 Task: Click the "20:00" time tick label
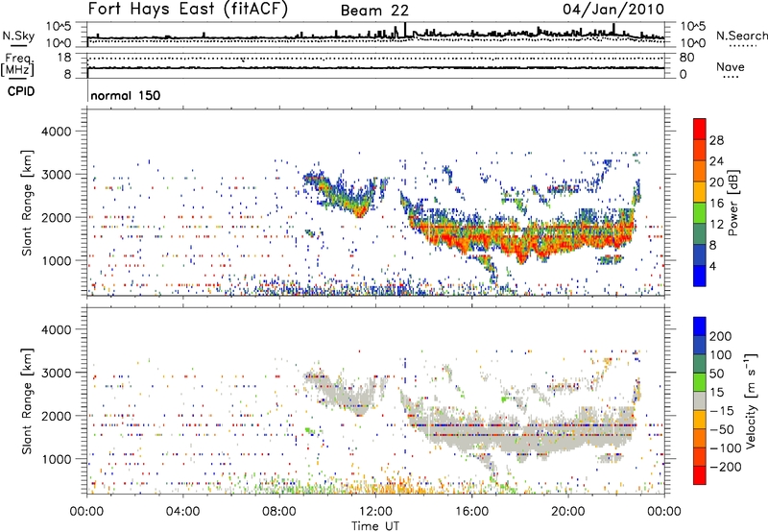tap(567, 512)
